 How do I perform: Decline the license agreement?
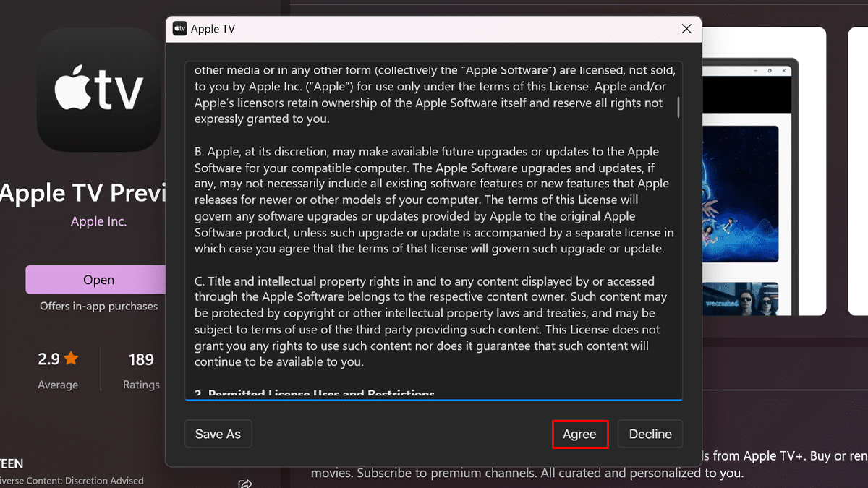(x=650, y=434)
